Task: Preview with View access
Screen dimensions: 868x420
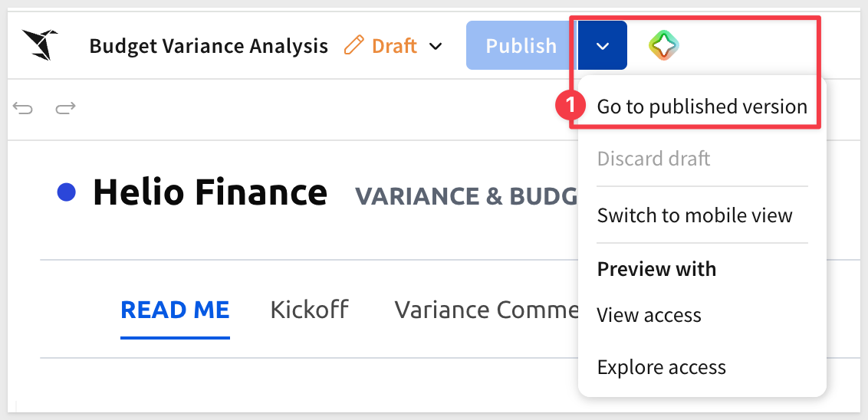Action: [649, 315]
